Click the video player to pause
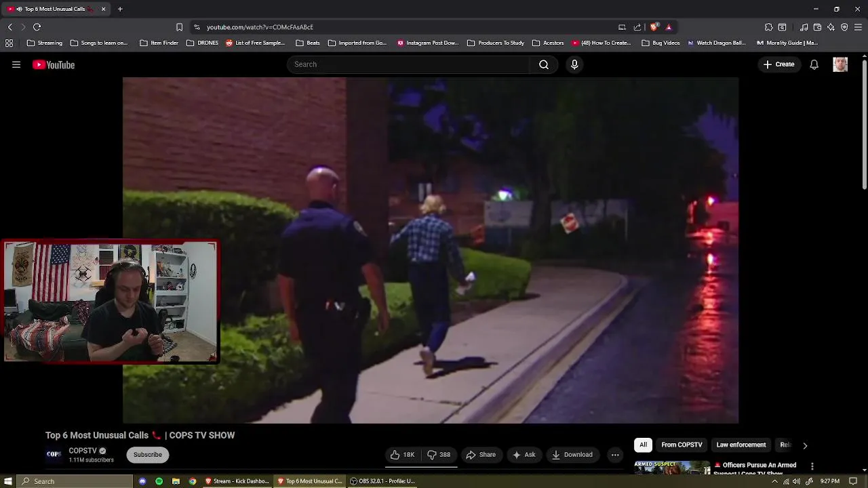Viewport: 868px width, 488px height. click(431, 250)
